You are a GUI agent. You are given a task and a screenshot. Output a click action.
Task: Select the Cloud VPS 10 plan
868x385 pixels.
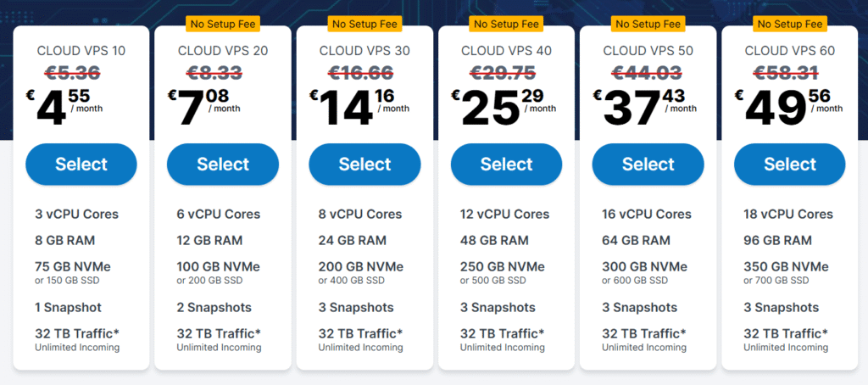[81, 165]
